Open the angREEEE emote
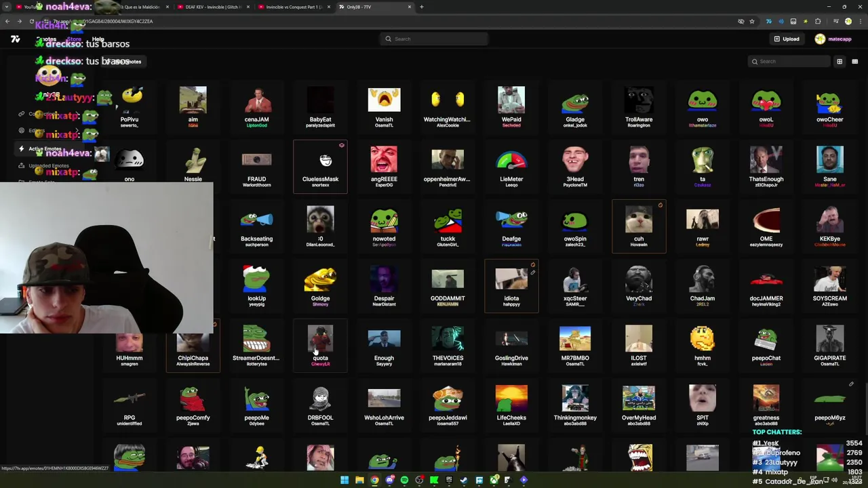 (384, 167)
